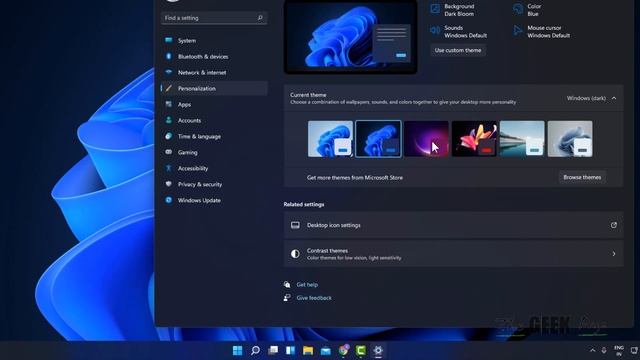
Task: Click the Give feedback person icon
Action: [x=287, y=298]
